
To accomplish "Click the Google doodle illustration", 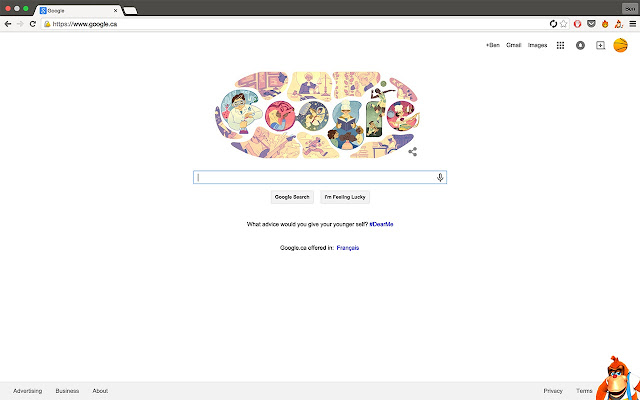I will click(x=317, y=115).
